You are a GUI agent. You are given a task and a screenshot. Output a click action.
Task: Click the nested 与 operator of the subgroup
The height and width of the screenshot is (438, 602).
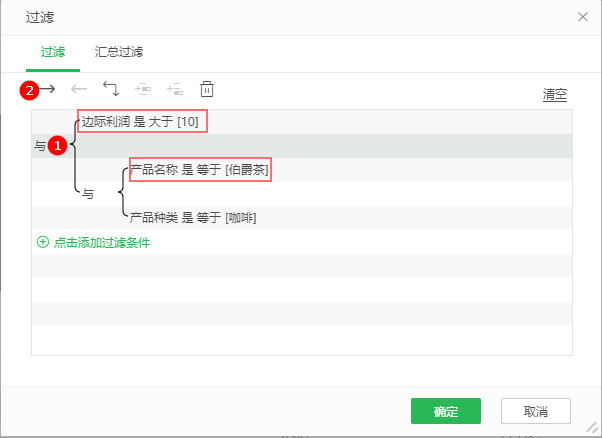pyautogui.click(x=88, y=194)
